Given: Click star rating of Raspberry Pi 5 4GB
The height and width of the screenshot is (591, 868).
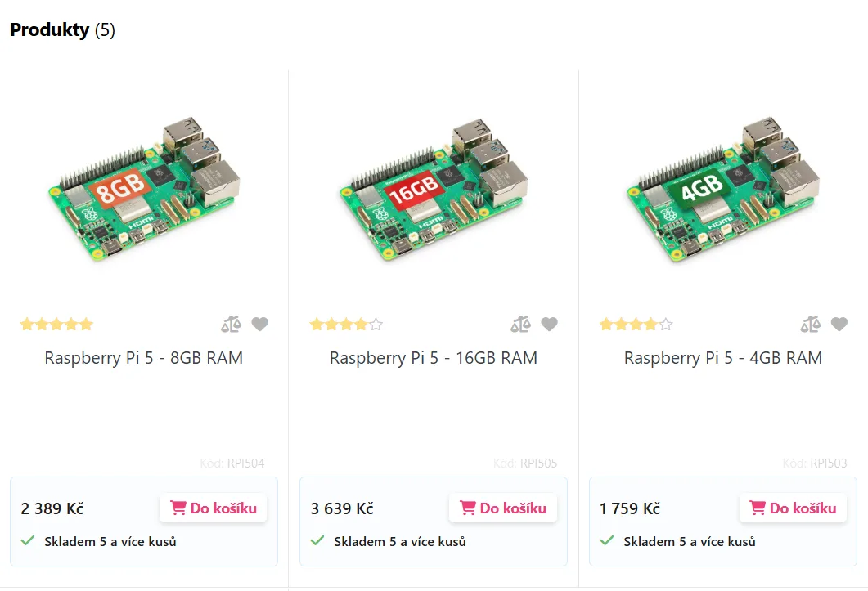Looking at the screenshot, I should point(636,325).
